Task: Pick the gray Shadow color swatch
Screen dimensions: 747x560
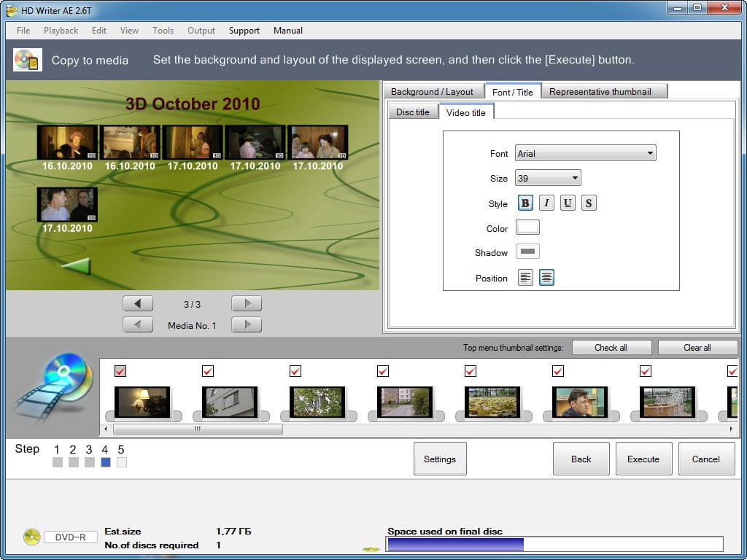Action: pos(527,252)
